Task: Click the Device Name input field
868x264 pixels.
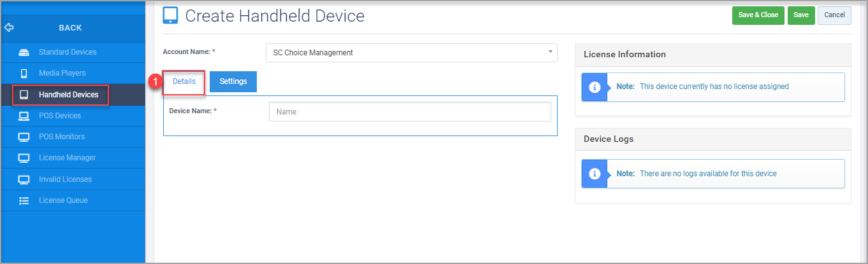Action: [x=410, y=112]
